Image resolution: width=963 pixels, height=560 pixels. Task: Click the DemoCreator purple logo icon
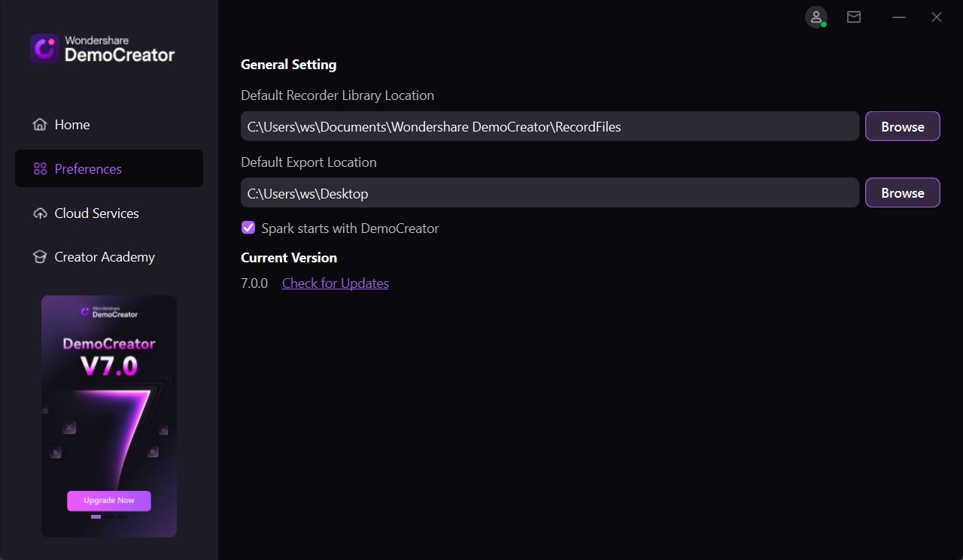tap(45, 49)
